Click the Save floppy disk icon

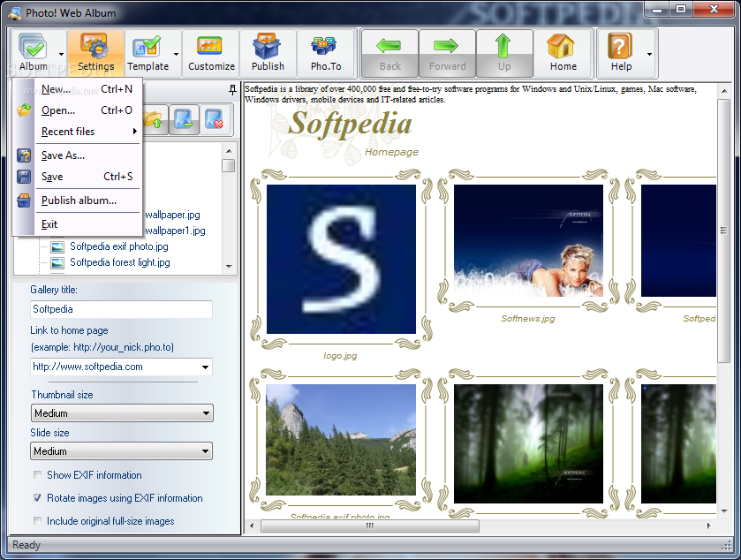click(x=24, y=177)
